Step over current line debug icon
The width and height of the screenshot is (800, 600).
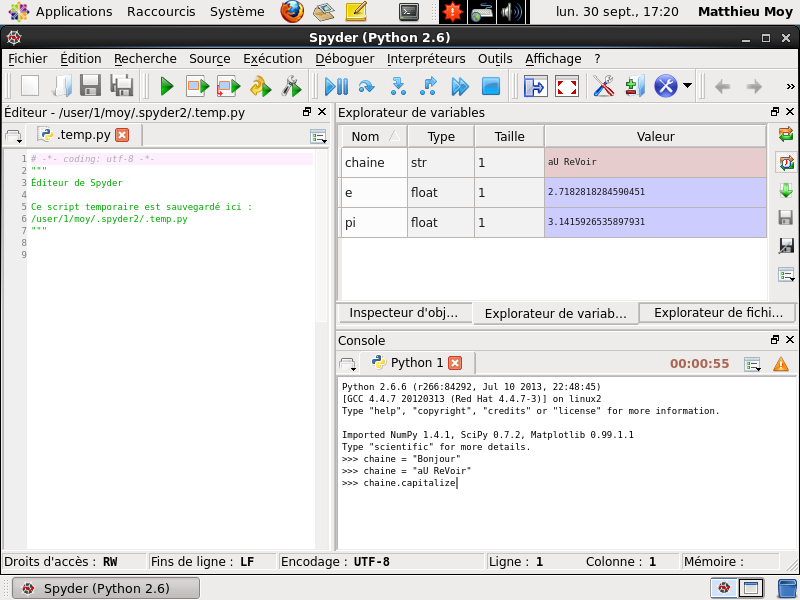pos(366,86)
